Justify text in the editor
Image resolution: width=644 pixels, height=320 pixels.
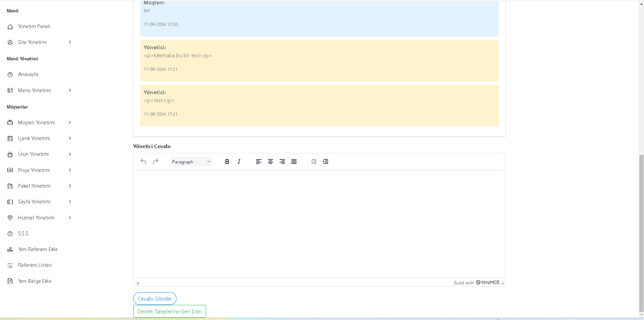(294, 162)
